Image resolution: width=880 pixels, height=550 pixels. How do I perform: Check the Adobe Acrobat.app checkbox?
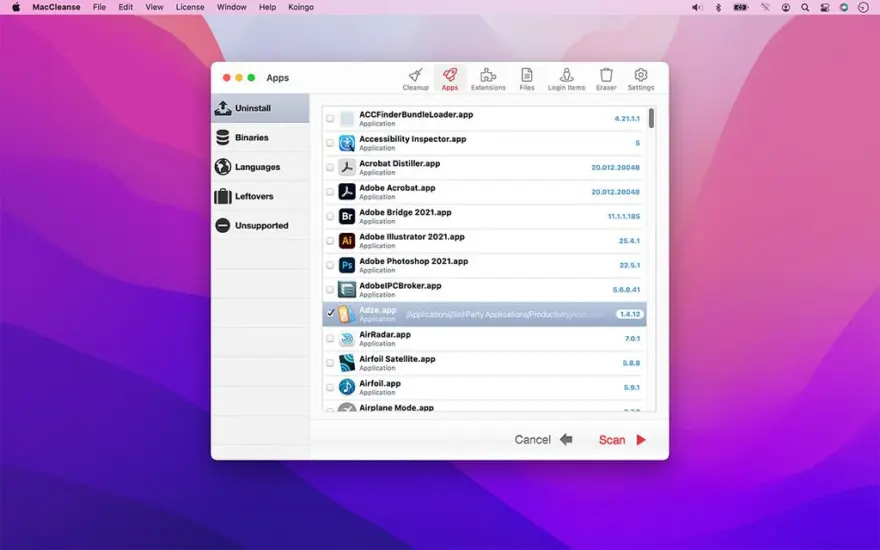[330, 192]
